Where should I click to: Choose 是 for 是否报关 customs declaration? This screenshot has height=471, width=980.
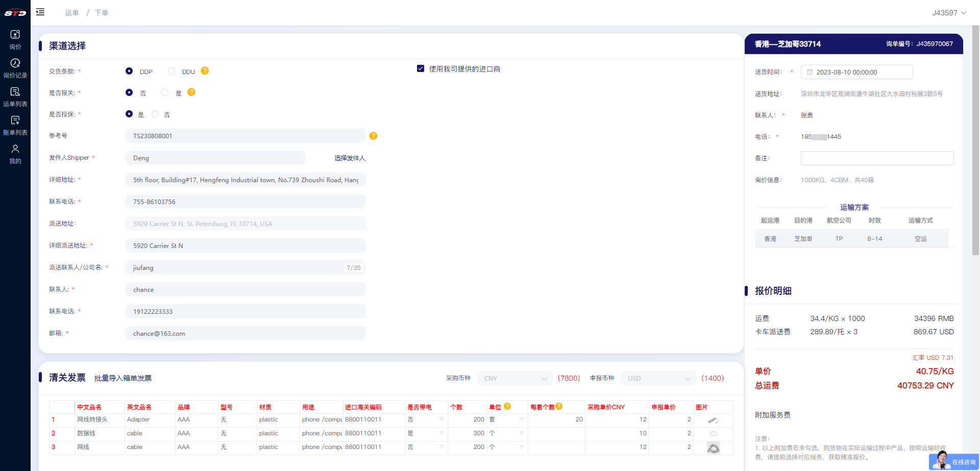[165, 93]
